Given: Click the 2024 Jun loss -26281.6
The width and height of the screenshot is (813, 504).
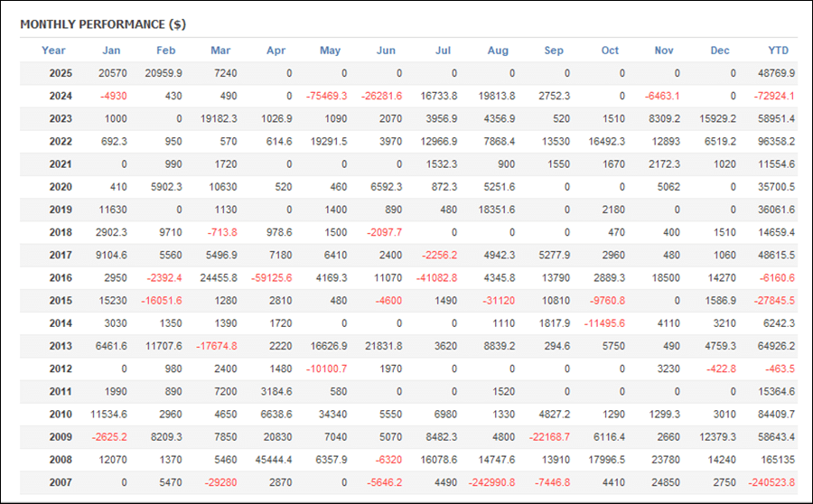Looking at the screenshot, I should pos(381,96).
